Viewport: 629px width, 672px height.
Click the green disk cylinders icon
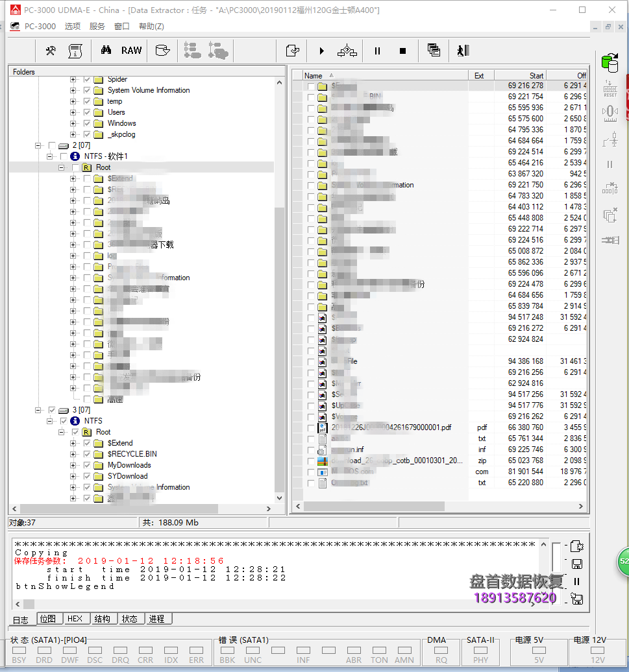pyautogui.click(x=610, y=63)
